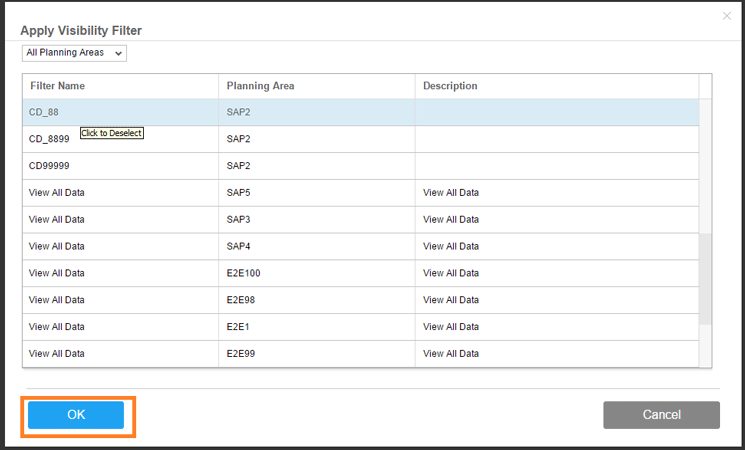Screen dimensions: 745x450
Task: Click the Cancel button
Action: [661, 415]
